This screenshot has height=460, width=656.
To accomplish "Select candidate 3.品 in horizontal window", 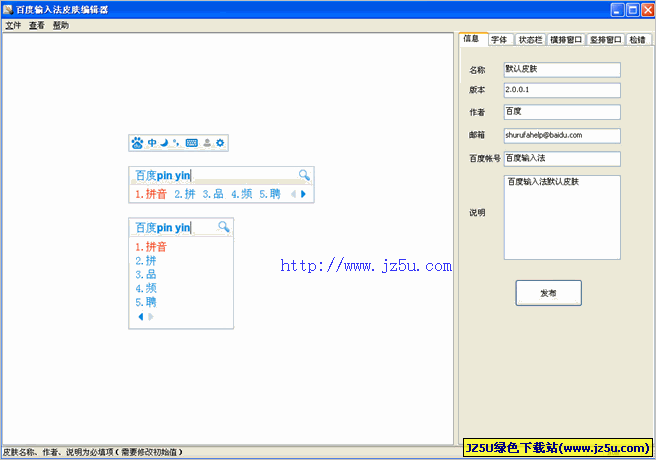I will pos(213,194).
